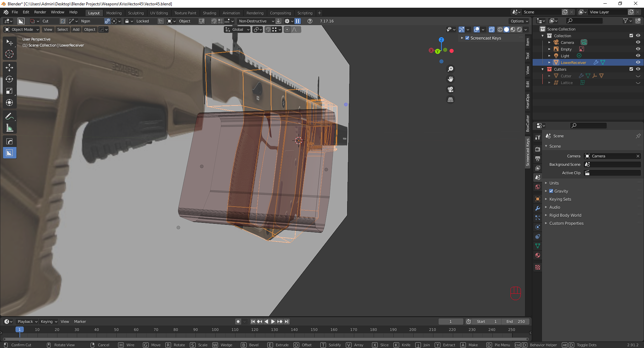
Task: Activate the BoxCutter tool in the toolbar
Action: 9,153
